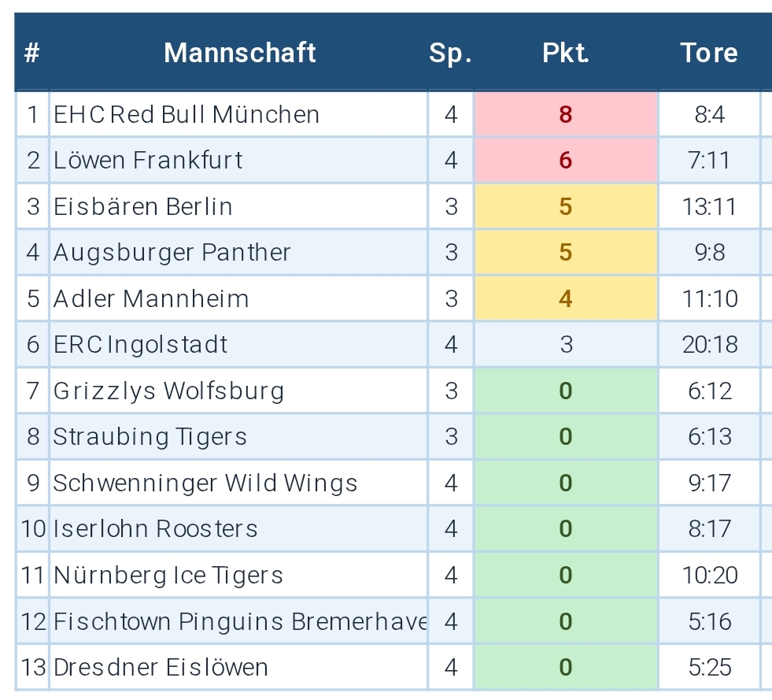
Task: Open Löwen Frankfurt team row
Action: [x=148, y=161]
